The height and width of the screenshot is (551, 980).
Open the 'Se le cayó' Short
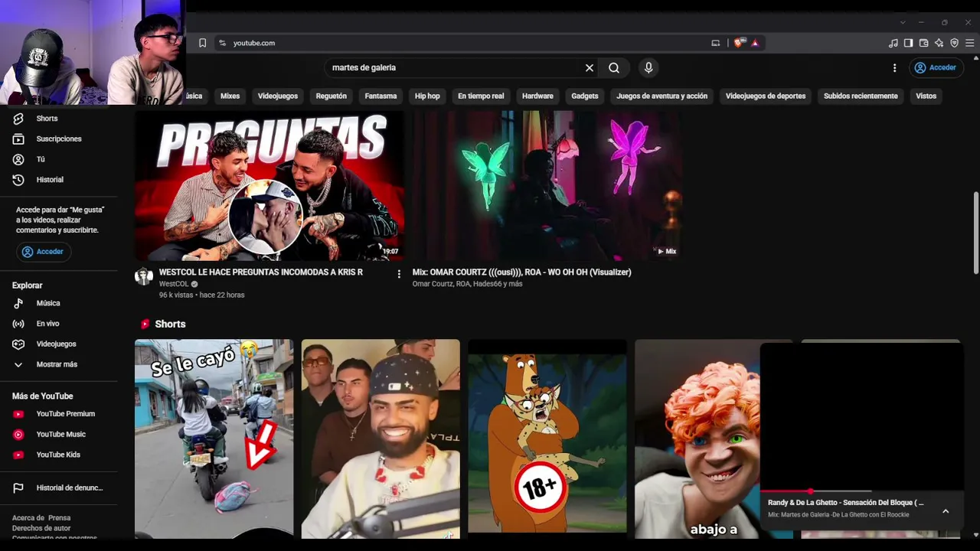[214, 439]
